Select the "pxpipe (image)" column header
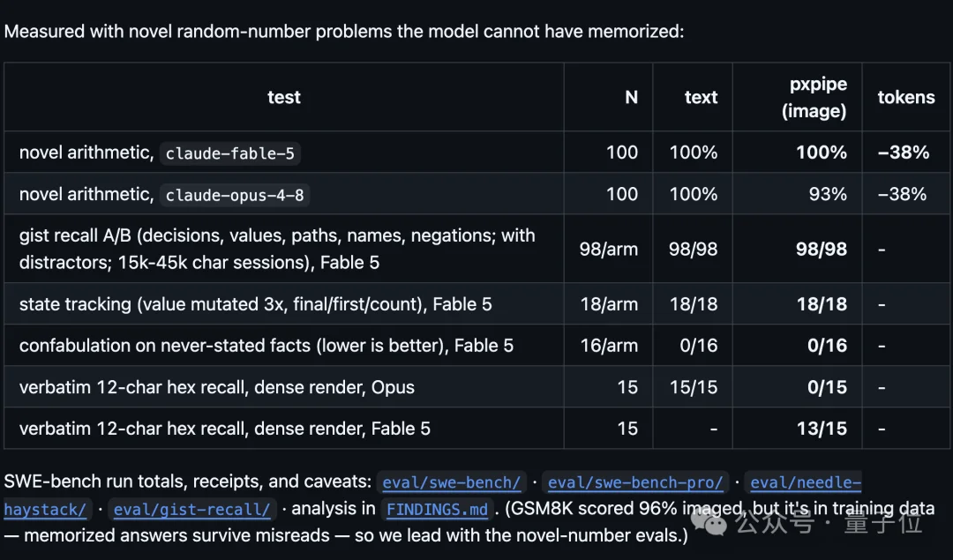The image size is (953, 560). coord(814,97)
